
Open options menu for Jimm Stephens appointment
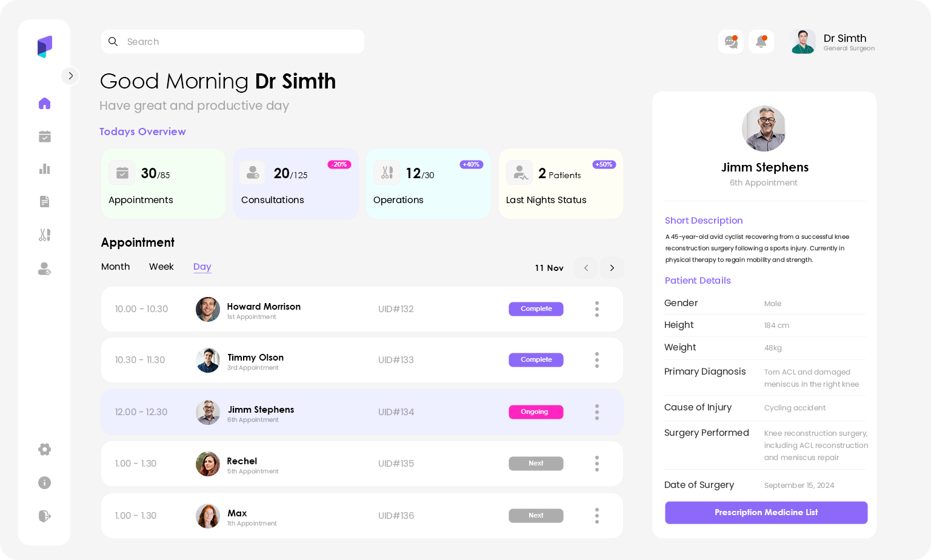pyautogui.click(x=596, y=412)
